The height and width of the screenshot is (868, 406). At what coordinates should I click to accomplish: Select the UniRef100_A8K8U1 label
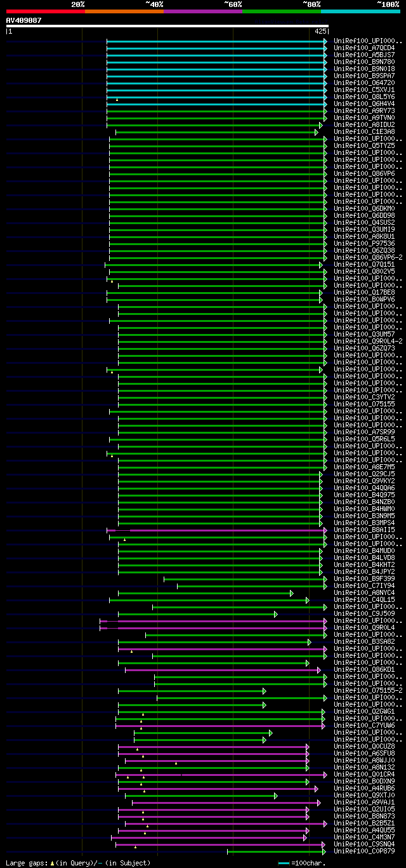click(364, 236)
